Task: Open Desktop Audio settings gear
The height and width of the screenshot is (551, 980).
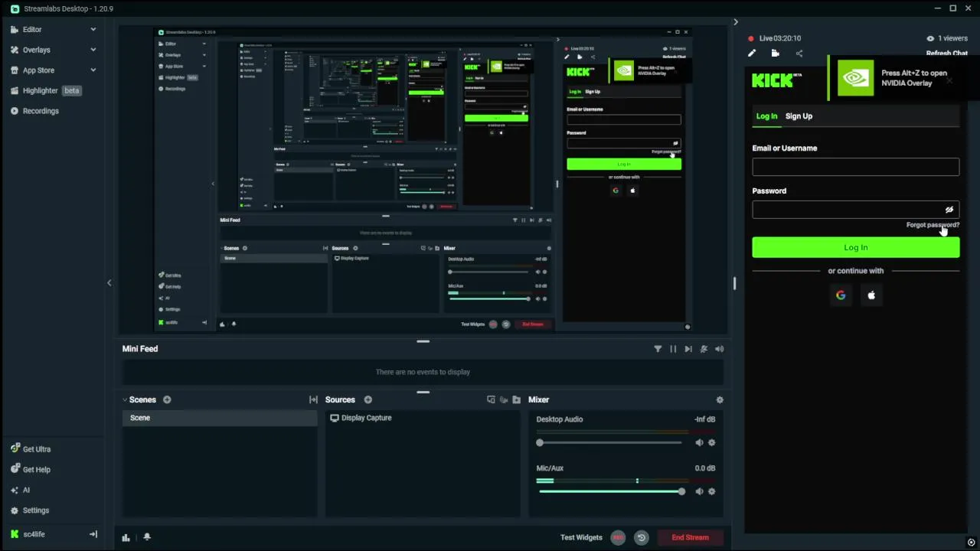Action: (x=711, y=442)
